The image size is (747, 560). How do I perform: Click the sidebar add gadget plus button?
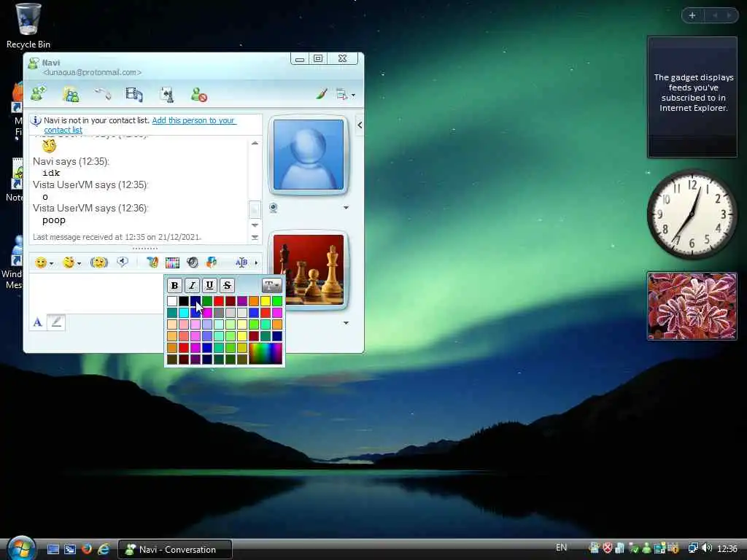click(x=692, y=15)
